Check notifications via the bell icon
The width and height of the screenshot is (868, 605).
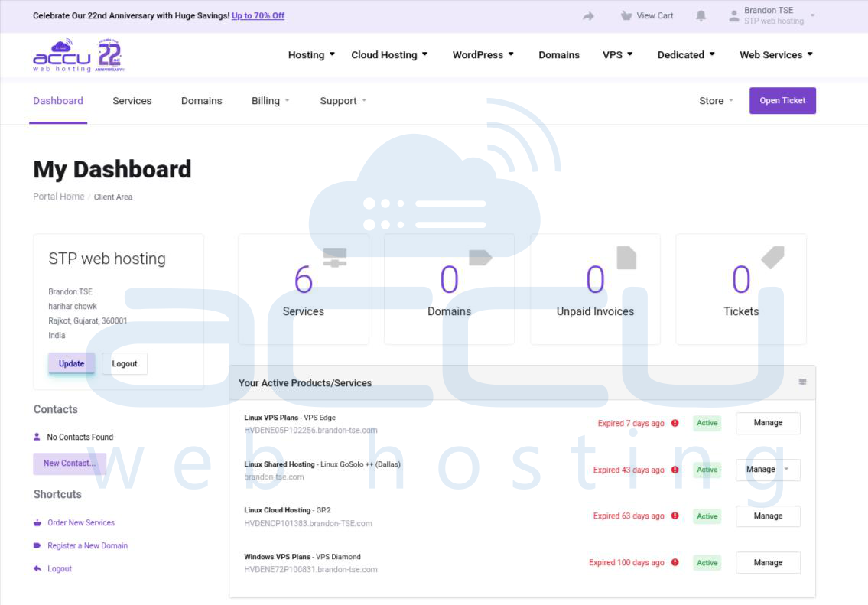[x=701, y=15]
